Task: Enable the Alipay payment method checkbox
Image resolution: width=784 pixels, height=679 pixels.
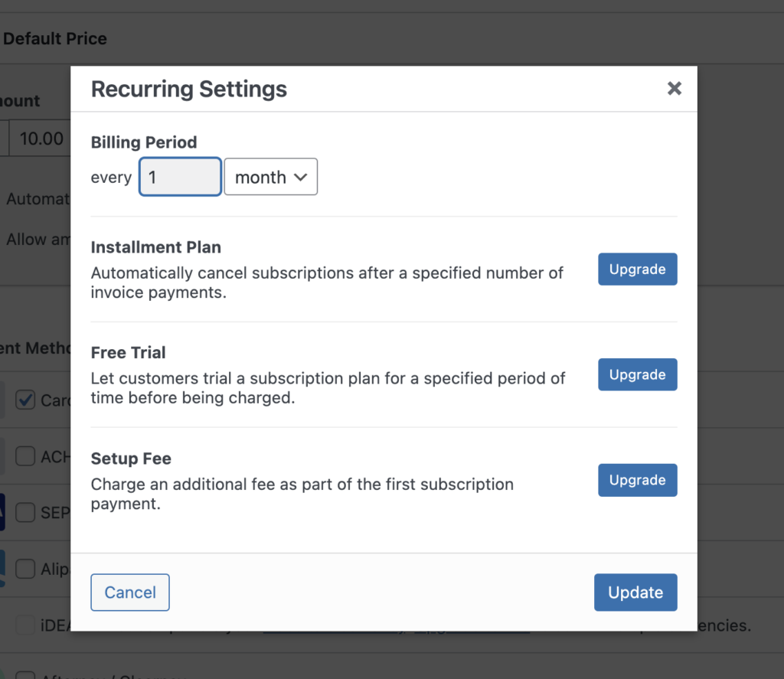Action: tap(25, 569)
